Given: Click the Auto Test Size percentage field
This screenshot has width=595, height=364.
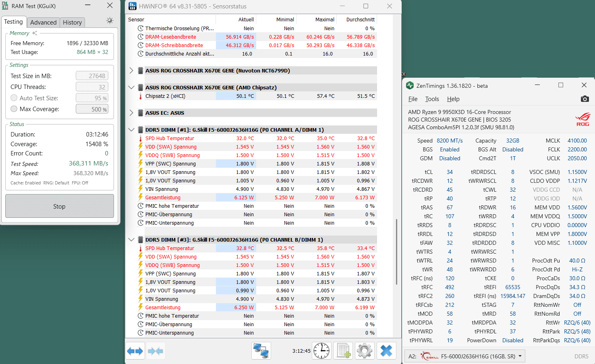Looking at the screenshot, I should point(92,98).
